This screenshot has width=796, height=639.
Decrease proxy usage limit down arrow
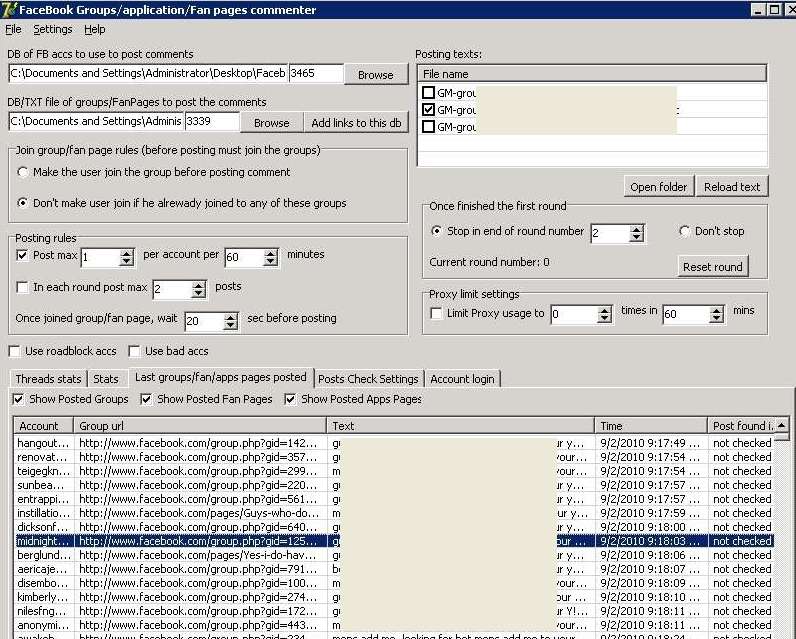point(604,319)
